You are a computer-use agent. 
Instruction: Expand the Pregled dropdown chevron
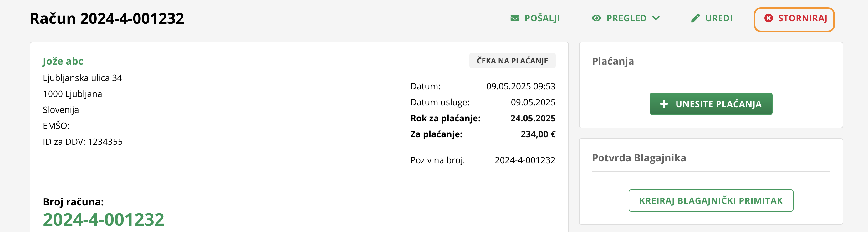click(x=655, y=18)
